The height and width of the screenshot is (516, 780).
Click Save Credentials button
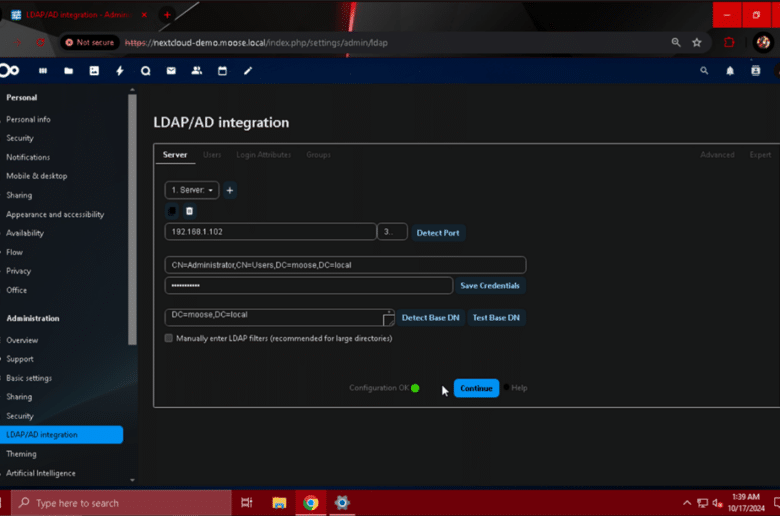[490, 286]
